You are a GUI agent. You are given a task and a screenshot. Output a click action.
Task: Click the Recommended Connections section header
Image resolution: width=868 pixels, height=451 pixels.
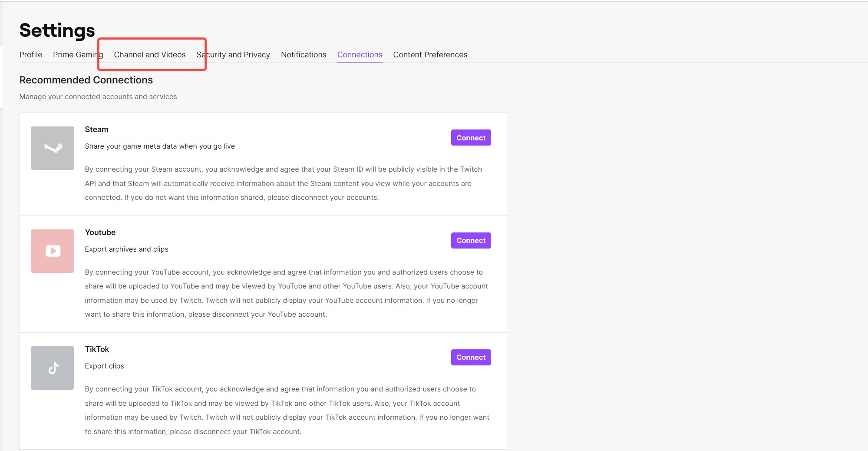coord(86,80)
